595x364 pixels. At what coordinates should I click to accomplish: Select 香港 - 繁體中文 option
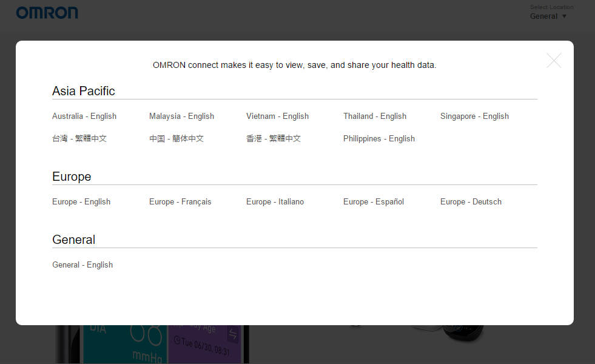(274, 138)
